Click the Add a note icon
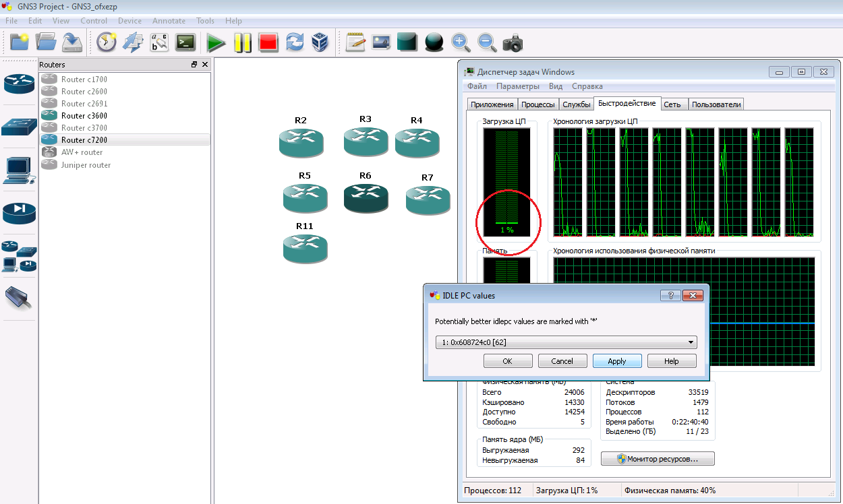The height and width of the screenshot is (504, 843). coord(355,43)
